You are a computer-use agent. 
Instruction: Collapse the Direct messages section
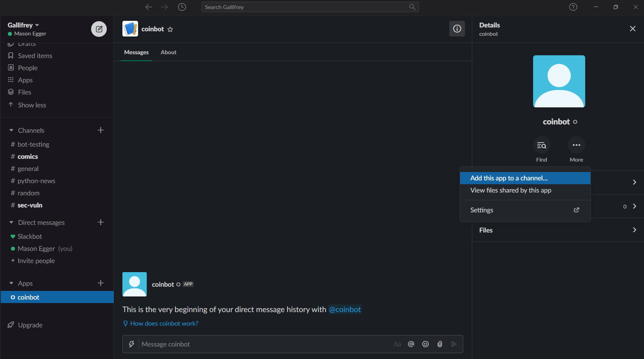pos(11,222)
